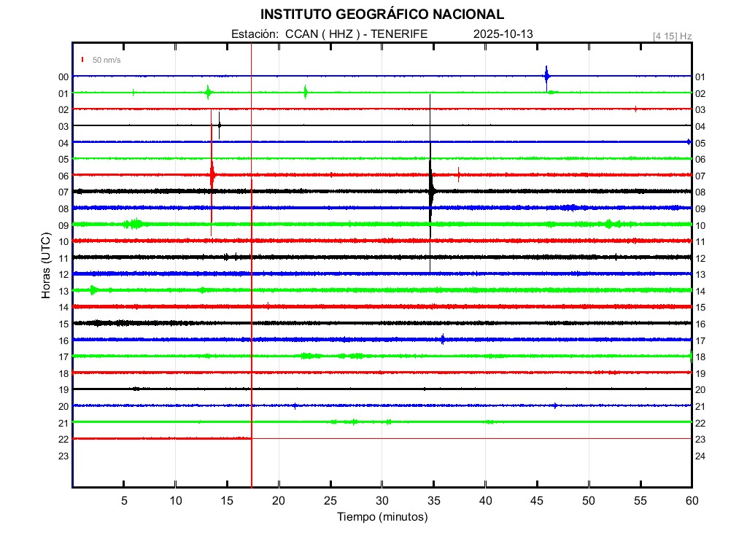Select the 23 hour label on the left axis
The image size is (747, 560).
pyautogui.click(x=63, y=456)
